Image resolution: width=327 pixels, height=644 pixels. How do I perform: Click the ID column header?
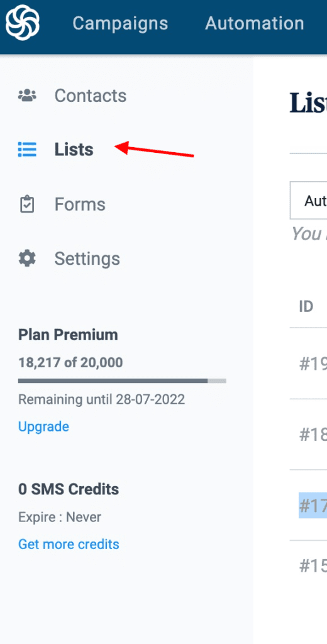(x=306, y=306)
